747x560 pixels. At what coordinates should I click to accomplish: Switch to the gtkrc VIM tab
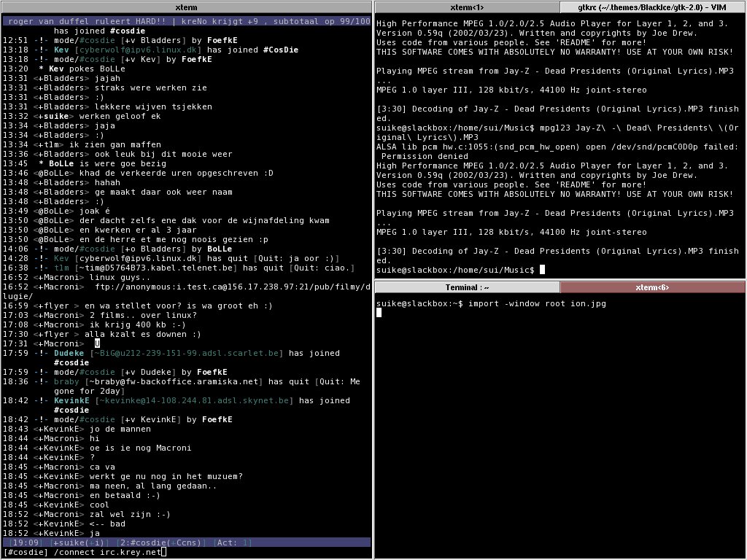click(652, 7)
